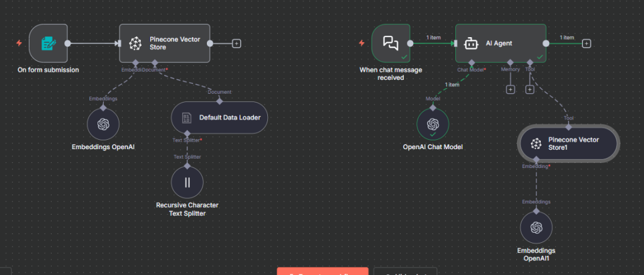Screen dimensions: 644x275
Task: Click the Embedding connector under Pinecone Vector Store1
Action: [536, 159]
